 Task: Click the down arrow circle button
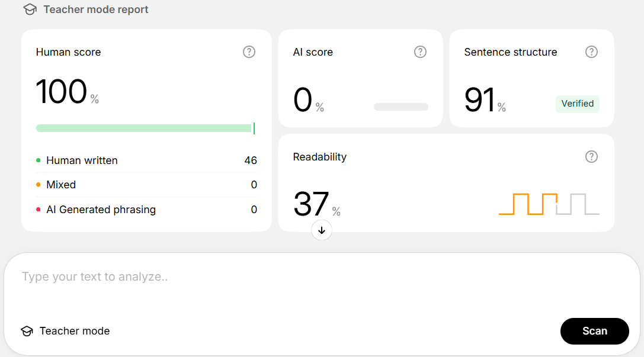pos(322,230)
